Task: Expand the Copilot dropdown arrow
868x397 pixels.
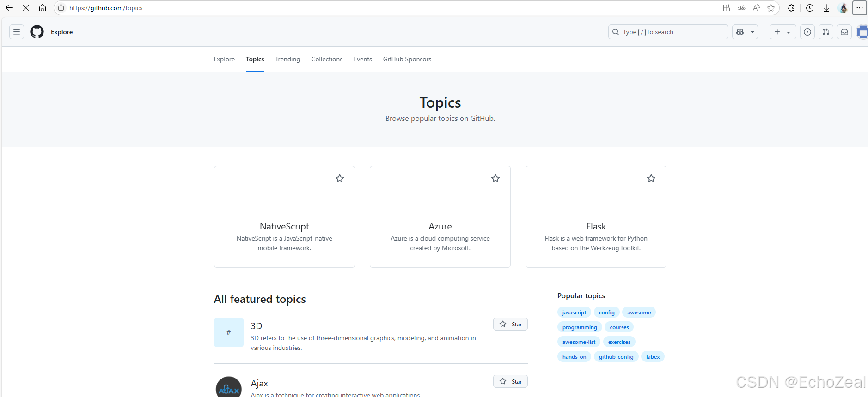Action: pyautogui.click(x=752, y=32)
